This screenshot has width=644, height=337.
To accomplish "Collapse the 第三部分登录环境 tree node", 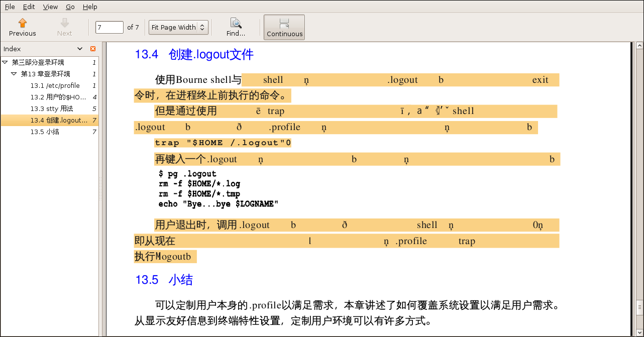I will pyautogui.click(x=5, y=62).
